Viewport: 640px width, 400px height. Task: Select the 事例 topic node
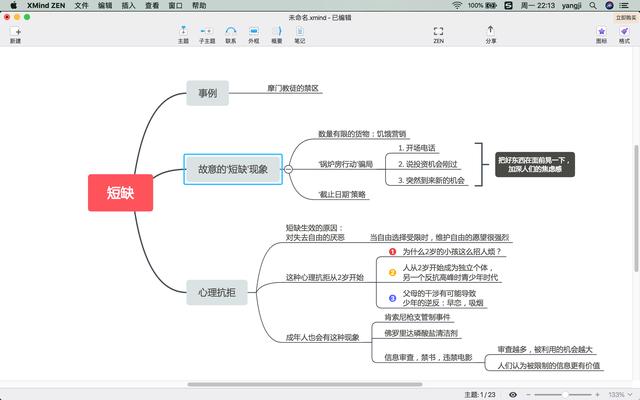coord(207,93)
